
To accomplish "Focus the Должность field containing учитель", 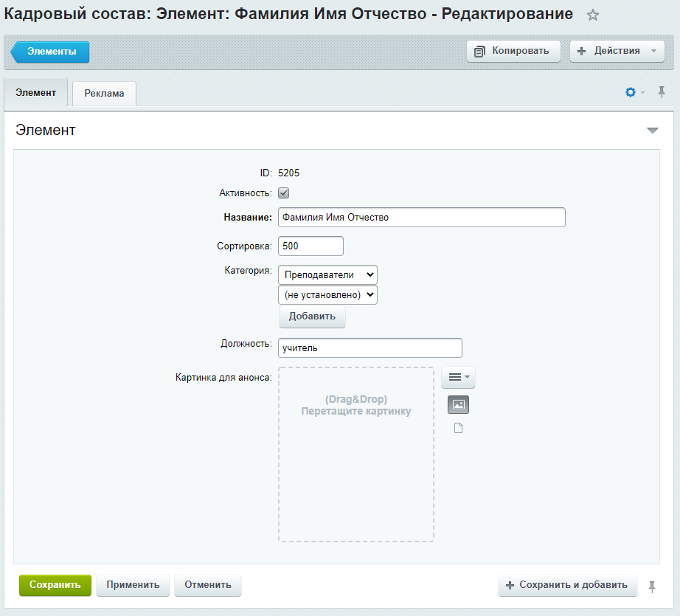I will (370, 348).
